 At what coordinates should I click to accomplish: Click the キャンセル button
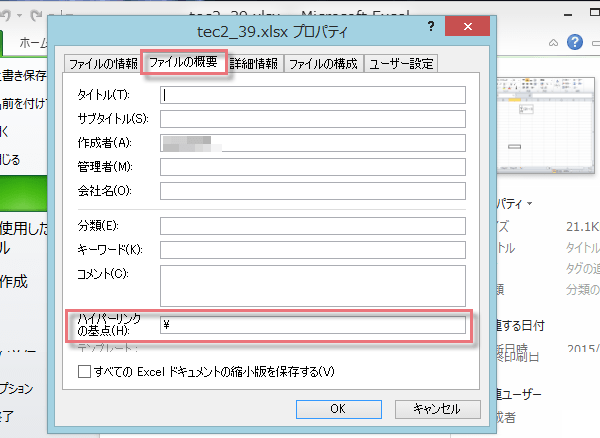point(428,408)
